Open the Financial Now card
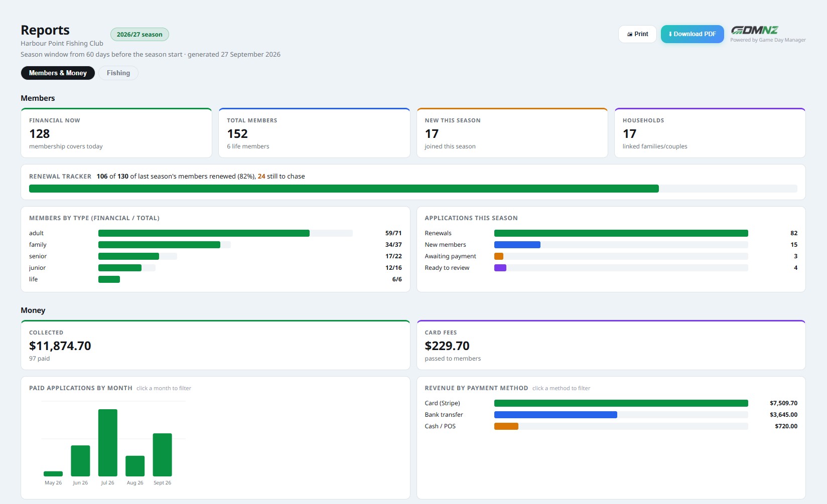This screenshot has width=827, height=504. click(x=116, y=133)
